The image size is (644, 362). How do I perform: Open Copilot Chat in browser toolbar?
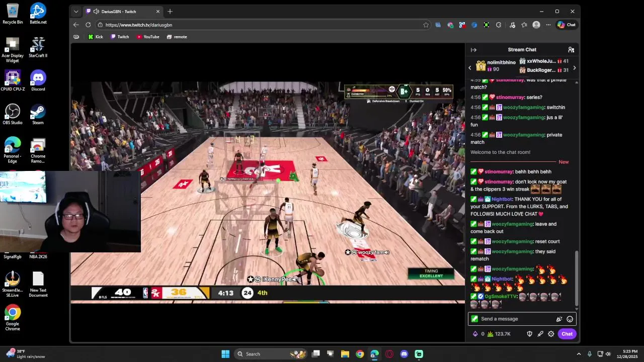click(x=567, y=25)
